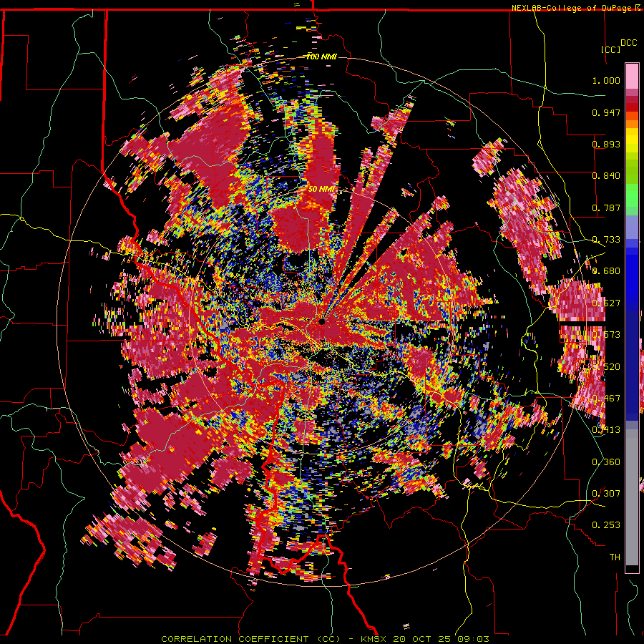
Task: Click the 0.733 legend value
Action: 606,240
